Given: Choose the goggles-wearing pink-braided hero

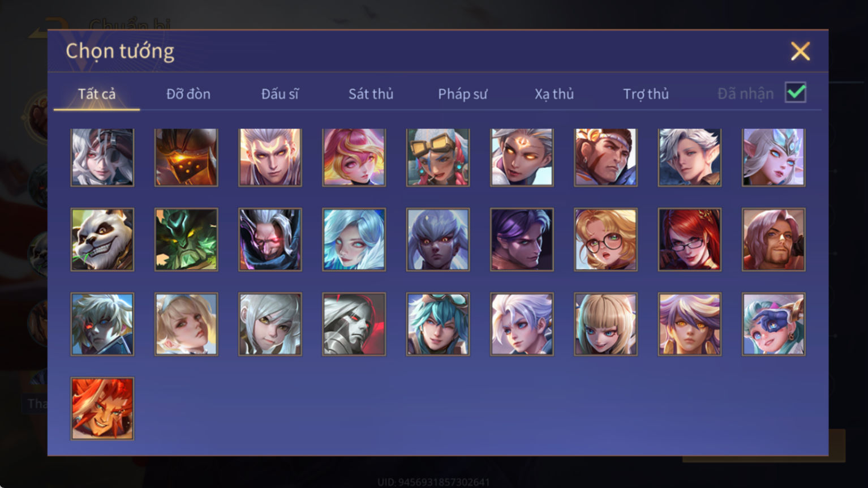Looking at the screenshot, I should click(438, 157).
